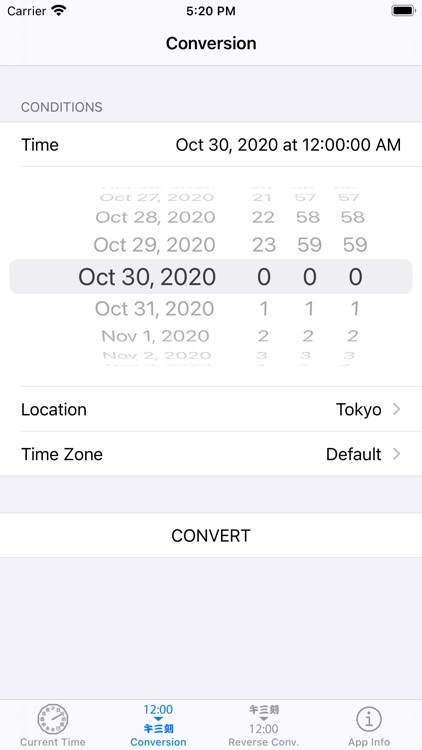Viewport: 422px width, 750px height.
Task: Open the Time Zone row
Action: pyautogui.click(x=211, y=454)
